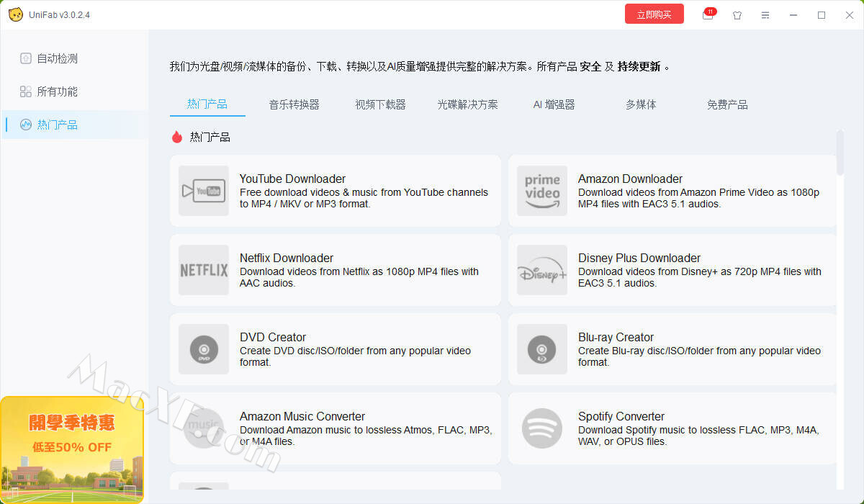The width and height of the screenshot is (864, 504).
Task: Open the Spotify Converter title
Action: click(x=621, y=416)
